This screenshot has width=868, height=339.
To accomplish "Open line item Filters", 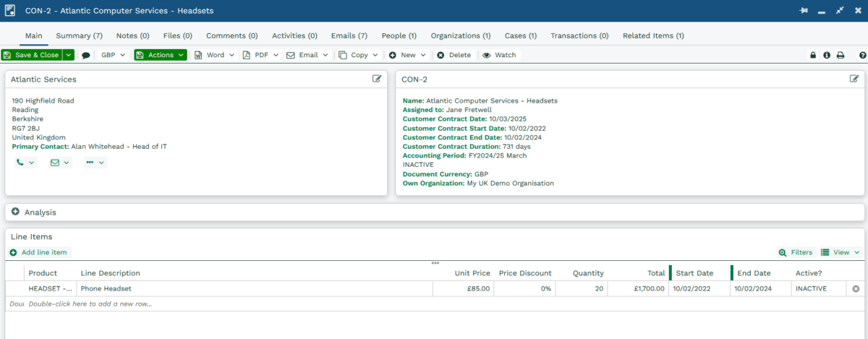I will pos(795,252).
